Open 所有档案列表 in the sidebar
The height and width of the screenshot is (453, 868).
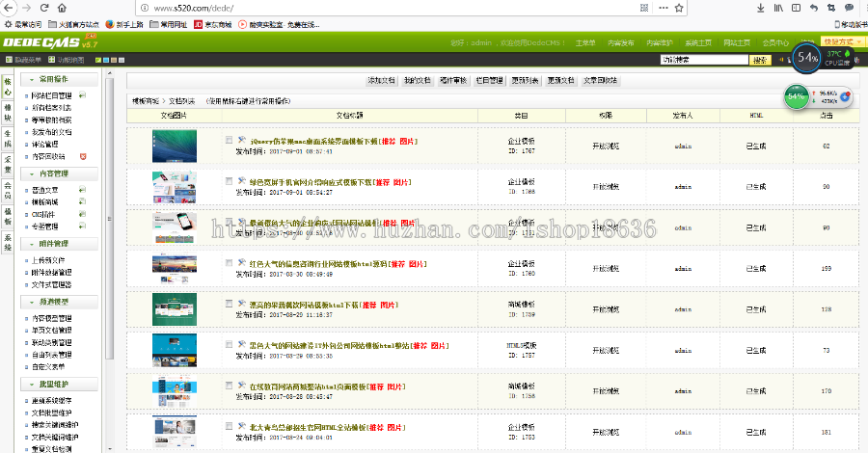pyautogui.click(x=51, y=108)
